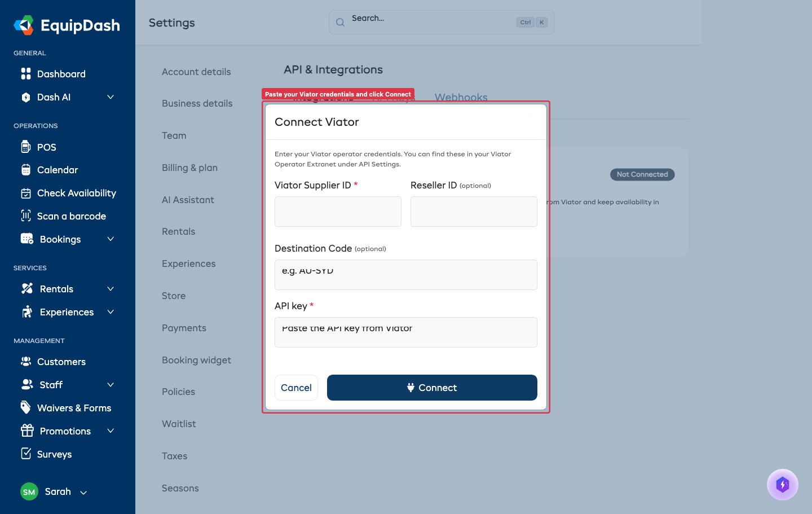
Task: Click the Rentals tools icon
Action: tap(27, 288)
